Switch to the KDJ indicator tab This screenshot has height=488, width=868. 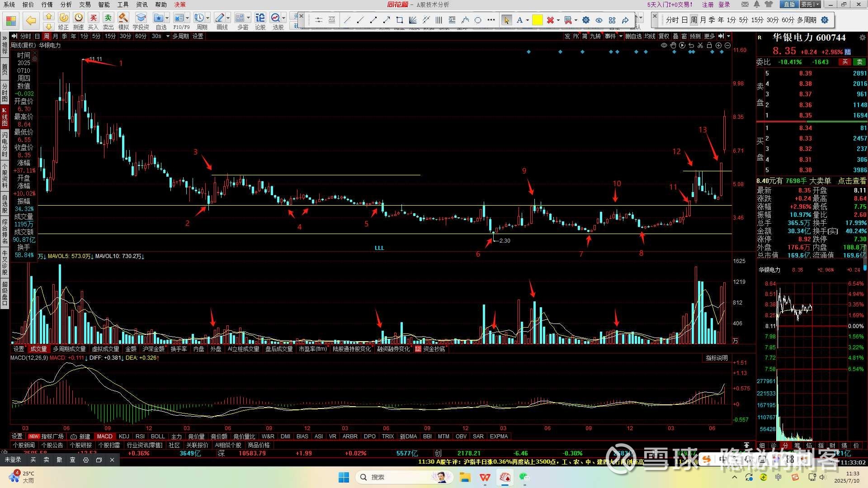(x=124, y=436)
